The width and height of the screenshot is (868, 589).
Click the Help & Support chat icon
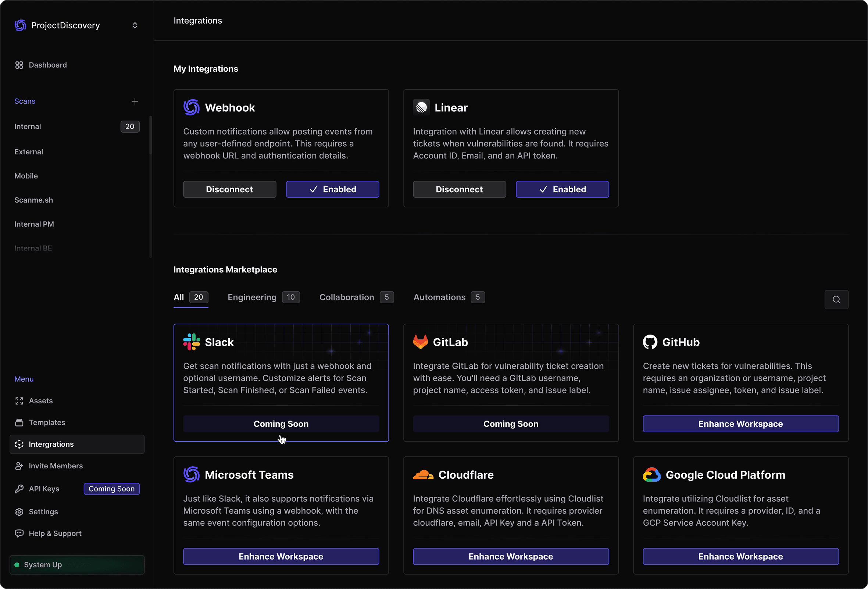[x=19, y=533]
